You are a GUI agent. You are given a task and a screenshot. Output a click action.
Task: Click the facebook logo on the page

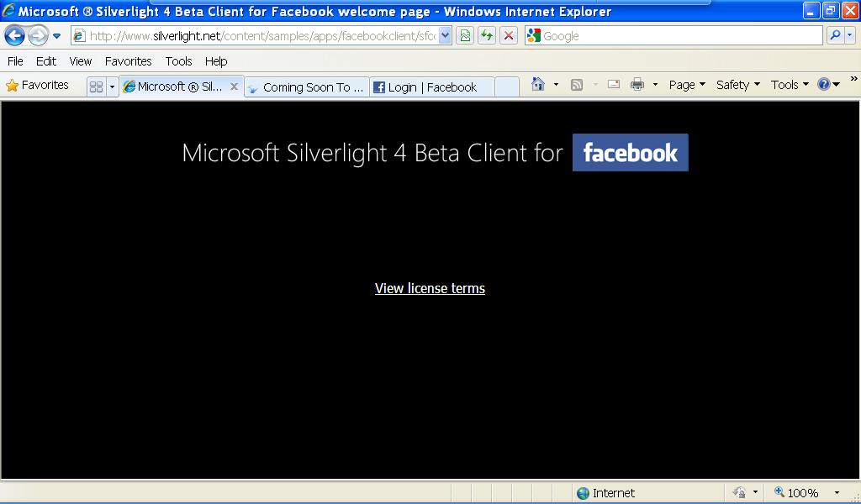click(x=631, y=153)
